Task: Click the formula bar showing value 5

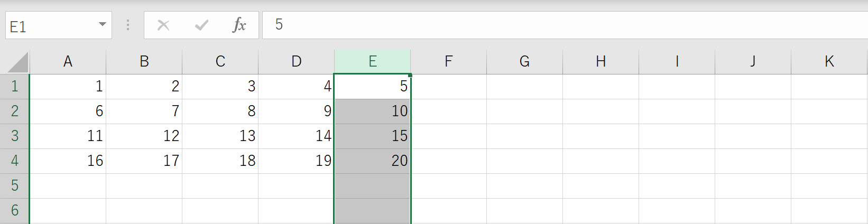Action: coord(565,25)
